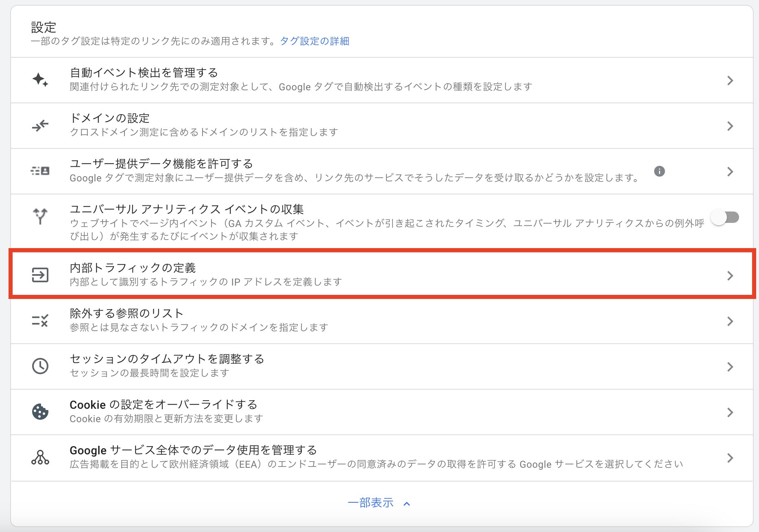Select ユニバーサル アナリティクス イベントの収集 title

tap(187, 209)
